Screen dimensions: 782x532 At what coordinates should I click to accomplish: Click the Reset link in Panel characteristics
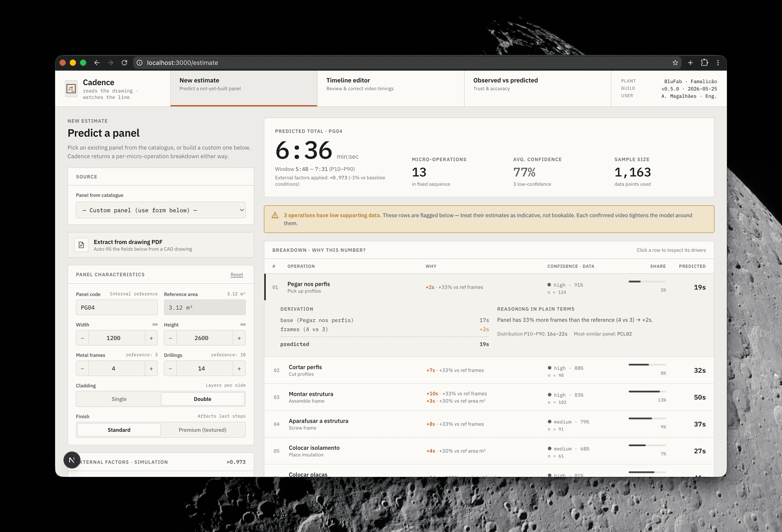click(237, 275)
